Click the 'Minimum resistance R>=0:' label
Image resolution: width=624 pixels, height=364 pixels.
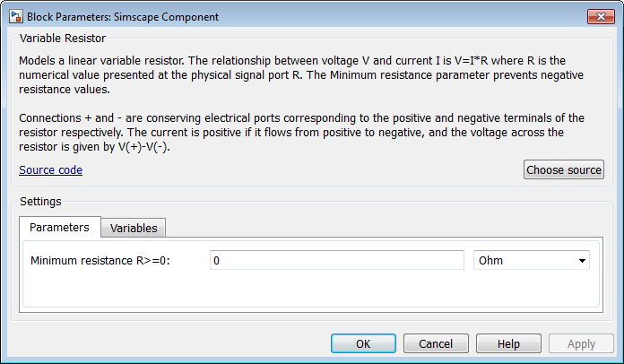[100, 261]
